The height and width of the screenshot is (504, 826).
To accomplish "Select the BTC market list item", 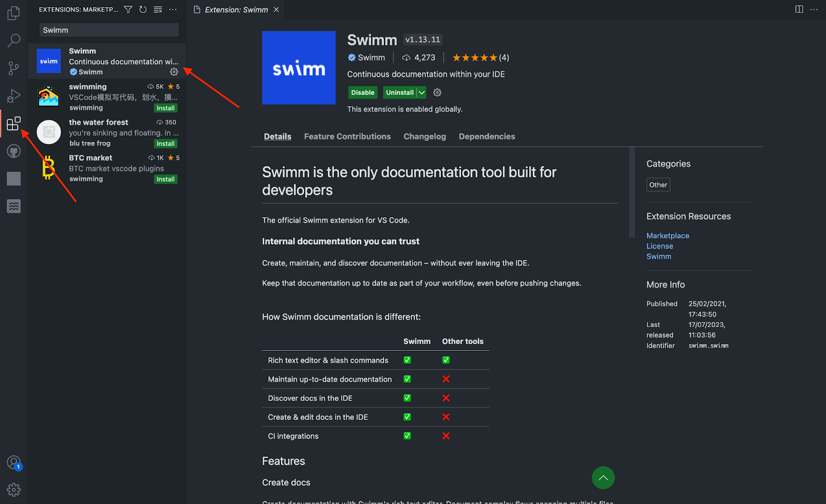I will pyautogui.click(x=107, y=168).
